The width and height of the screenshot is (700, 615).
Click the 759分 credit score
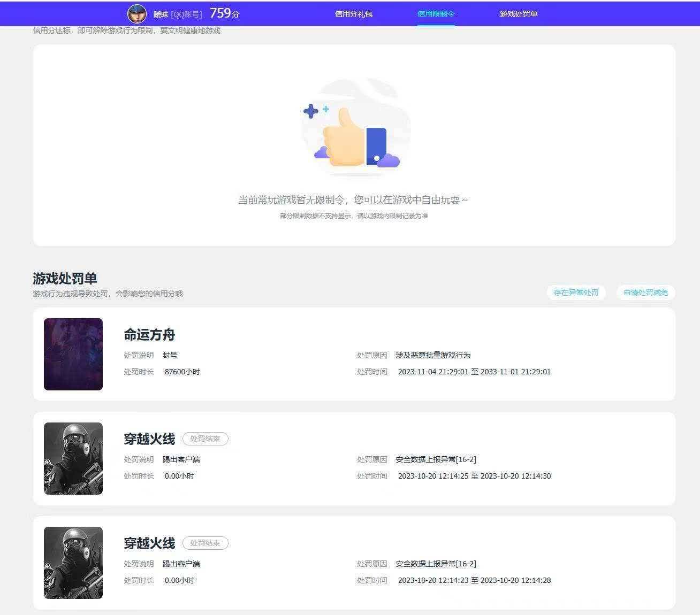tap(224, 13)
